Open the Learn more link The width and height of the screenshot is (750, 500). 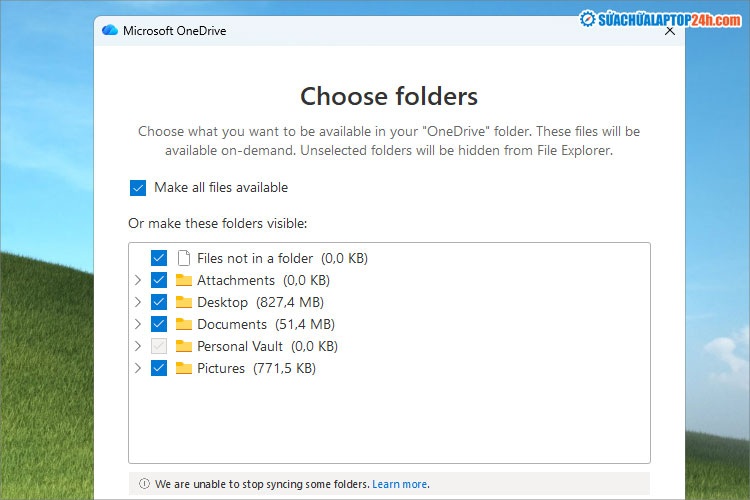point(400,484)
